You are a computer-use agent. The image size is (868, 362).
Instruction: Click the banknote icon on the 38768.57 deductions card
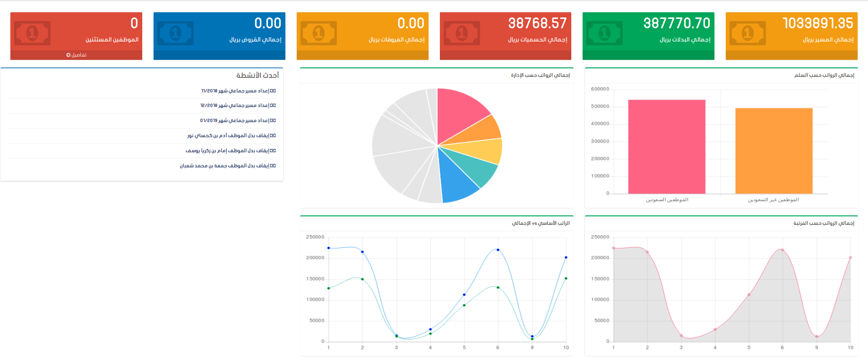(x=462, y=33)
